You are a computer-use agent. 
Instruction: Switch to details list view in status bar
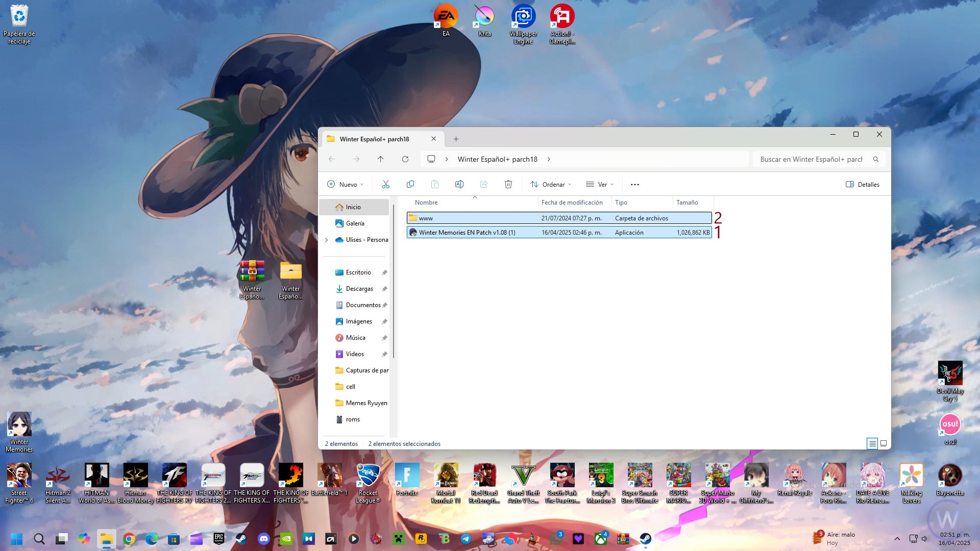872,443
